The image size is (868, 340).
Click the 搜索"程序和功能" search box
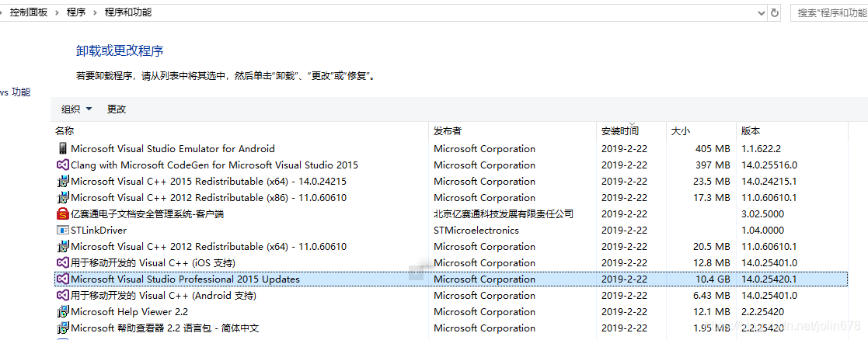828,12
